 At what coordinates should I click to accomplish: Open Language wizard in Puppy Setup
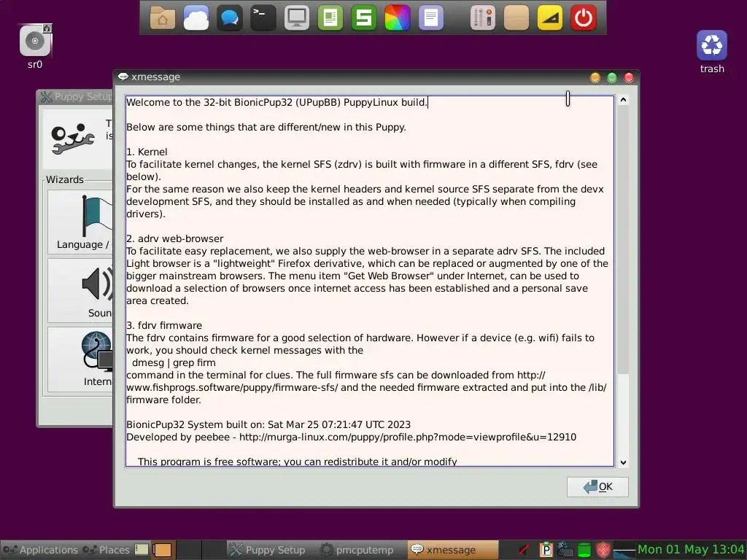coord(81,222)
